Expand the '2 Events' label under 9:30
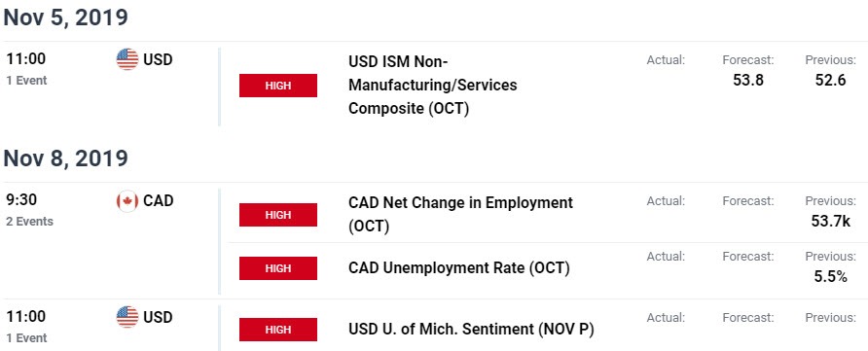Screen dimensions: 868x351 coord(30,222)
